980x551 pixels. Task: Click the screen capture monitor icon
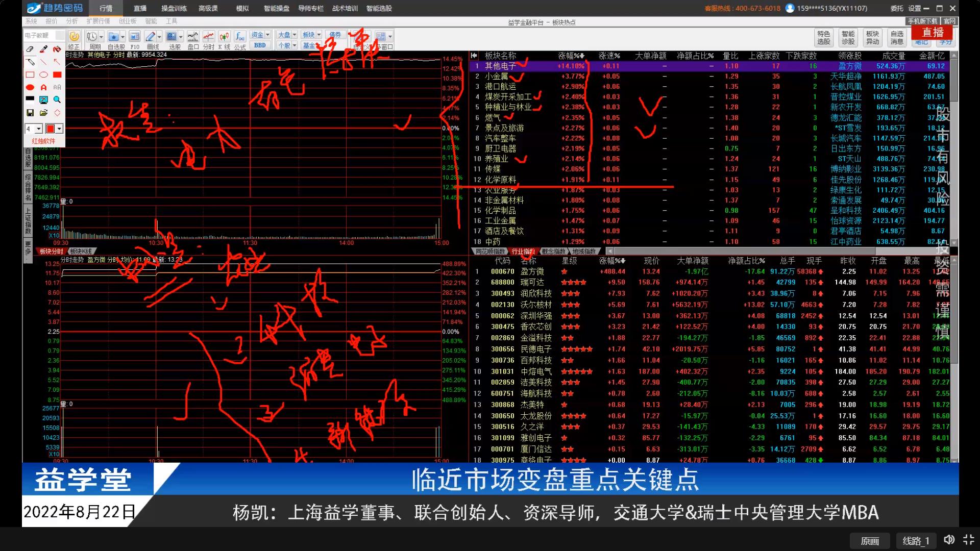[43, 99]
